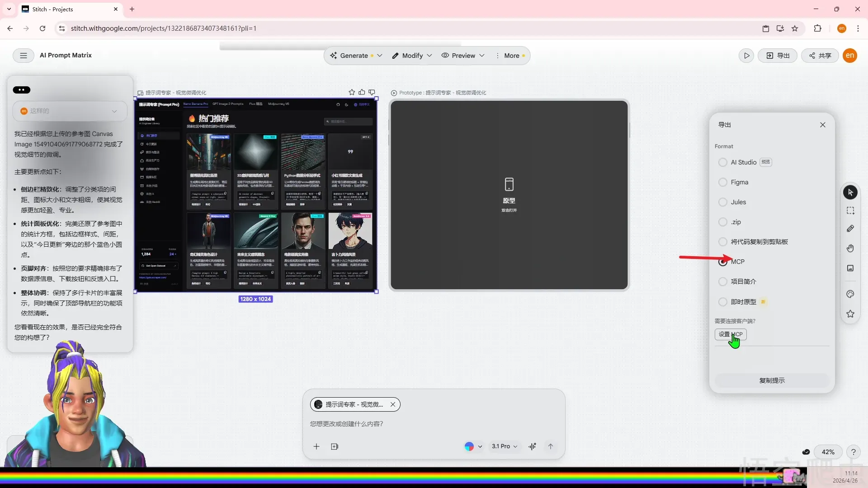Click the play preview button
The image size is (868, 488).
pyautogui.click(x=746, y=56)
